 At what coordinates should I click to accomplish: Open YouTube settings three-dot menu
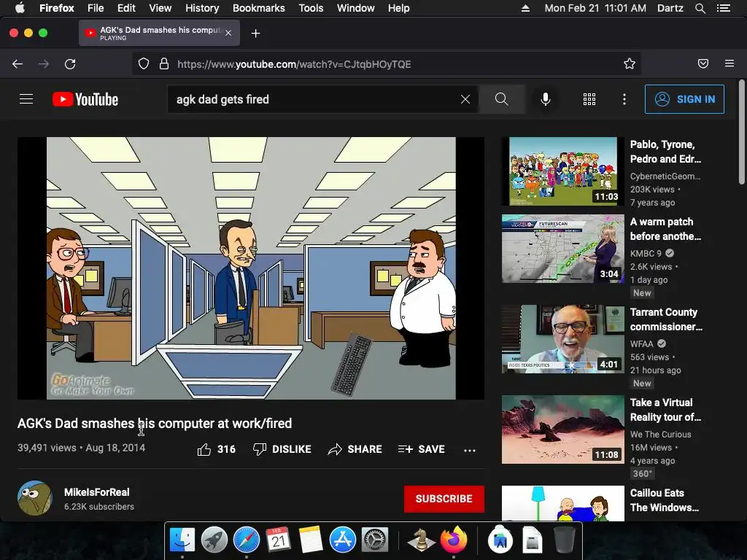tap(624, 99)
